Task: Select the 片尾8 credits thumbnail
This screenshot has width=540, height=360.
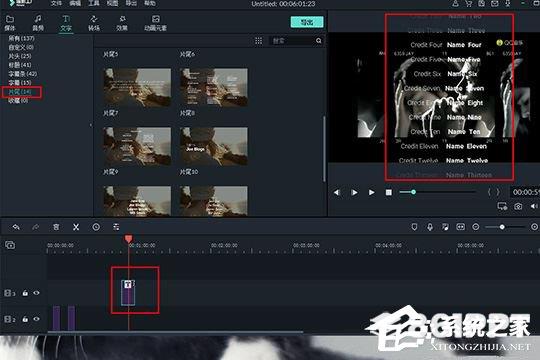Action: (x=214, y=146)
